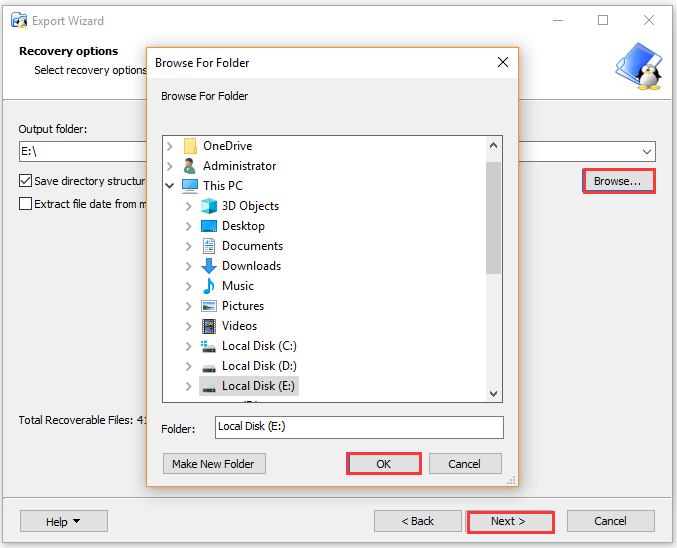Select the Documents label in tree
The width and height of the screenshot is (677, 548).
252,246
